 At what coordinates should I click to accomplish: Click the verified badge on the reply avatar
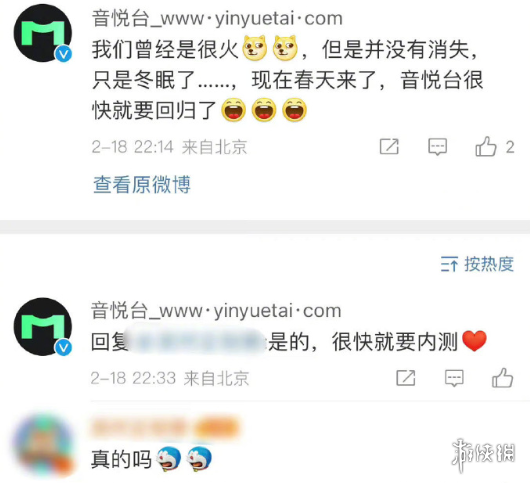click(64, 347)
